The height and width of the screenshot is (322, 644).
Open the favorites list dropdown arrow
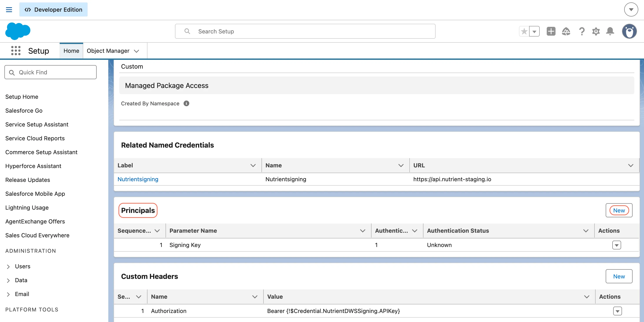coord(534,31)
